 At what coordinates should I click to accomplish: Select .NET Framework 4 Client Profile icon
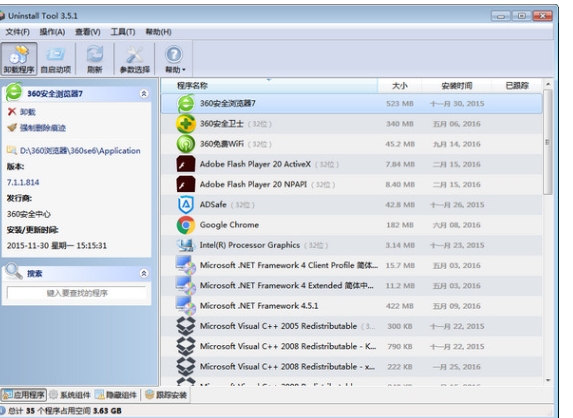point(186,265)
